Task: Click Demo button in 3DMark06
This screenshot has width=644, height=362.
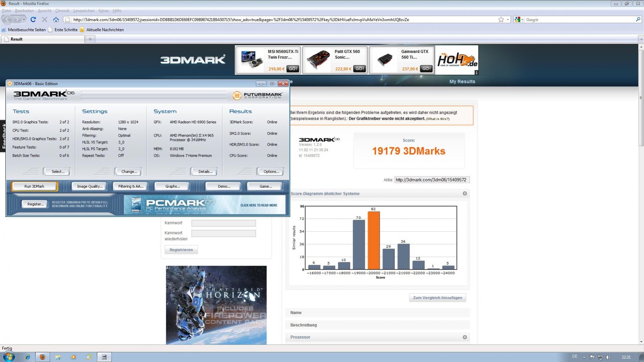Action: 224,187
